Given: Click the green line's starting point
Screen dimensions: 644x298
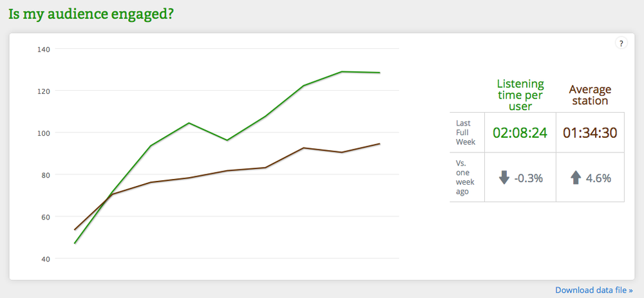Looking at the screenshot, I should coord(74,243).
